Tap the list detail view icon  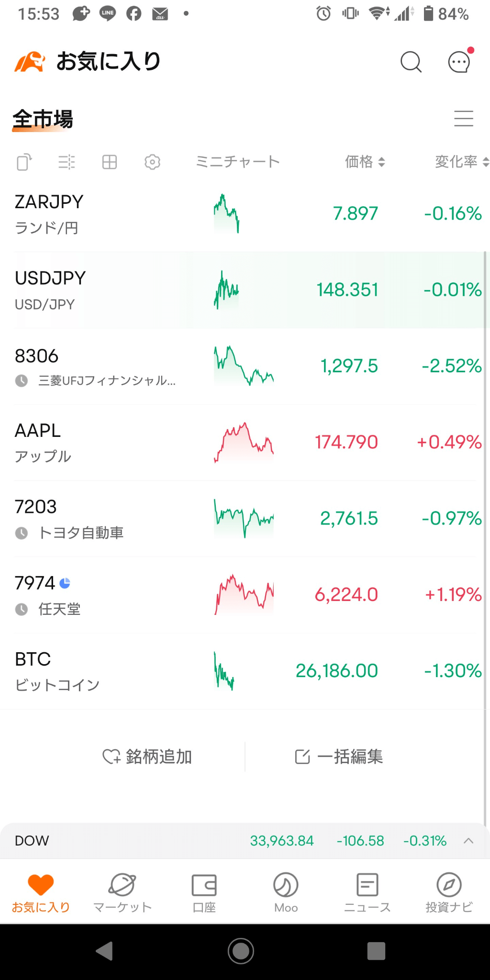(67, 162)
